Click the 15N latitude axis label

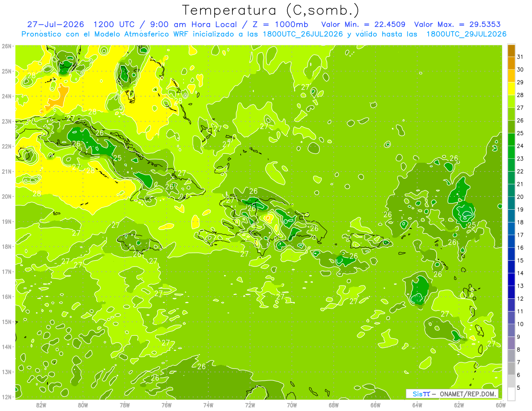coord(7,322)
